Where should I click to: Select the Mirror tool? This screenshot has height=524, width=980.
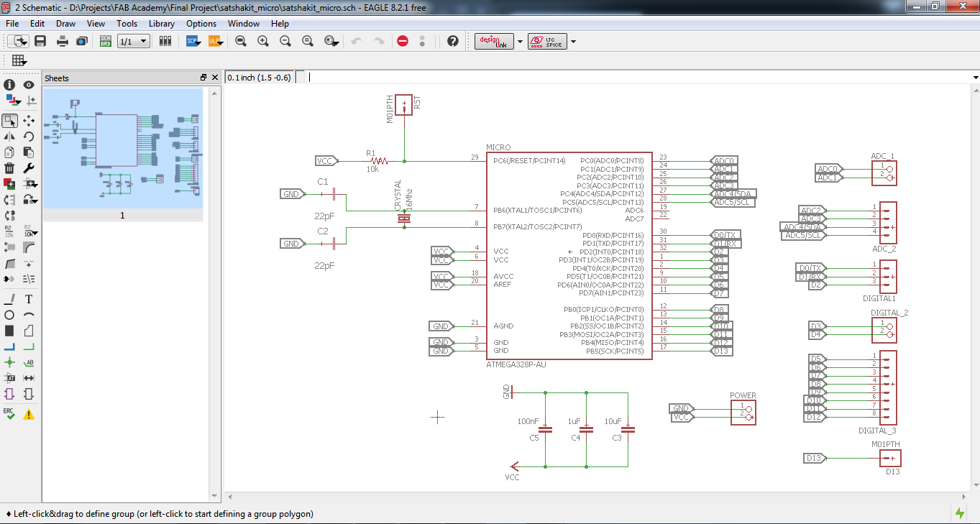click(9, 136)
